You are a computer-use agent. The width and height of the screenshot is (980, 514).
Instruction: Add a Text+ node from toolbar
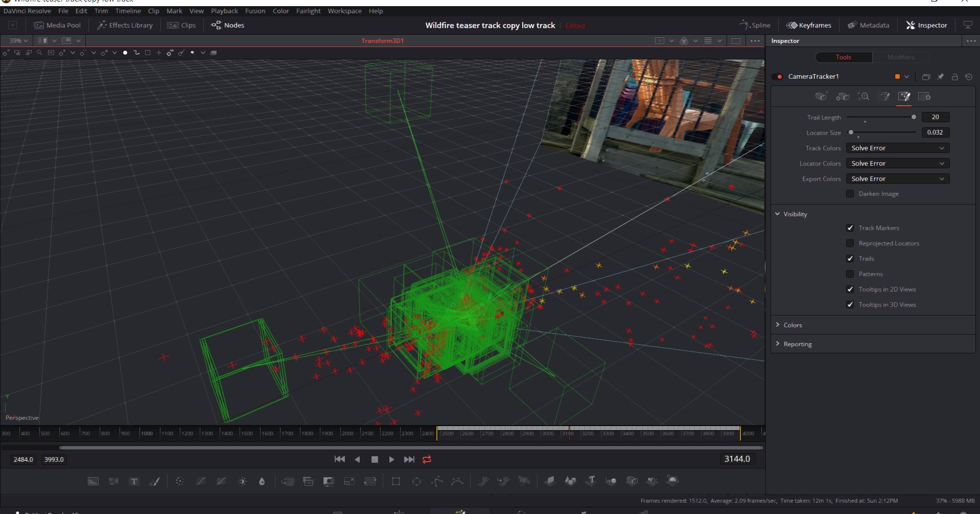(134, 481)
